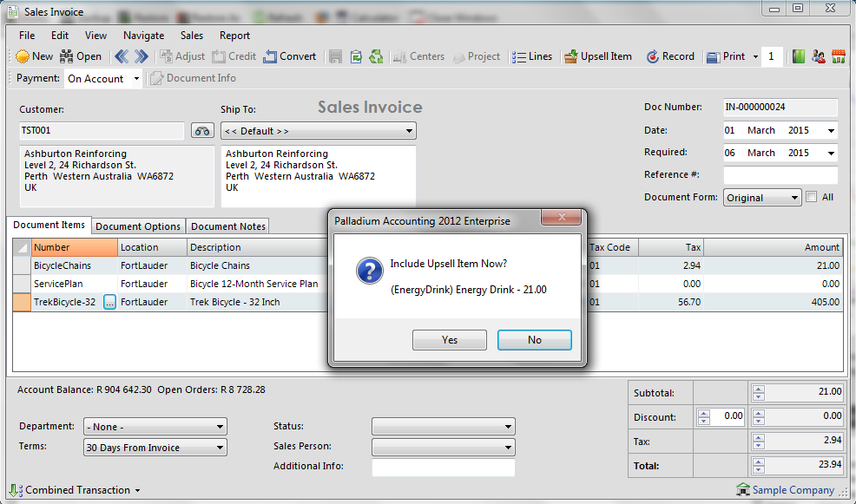Click the Convert toolbar button
The image size is (856, 504).
(290, 56)
